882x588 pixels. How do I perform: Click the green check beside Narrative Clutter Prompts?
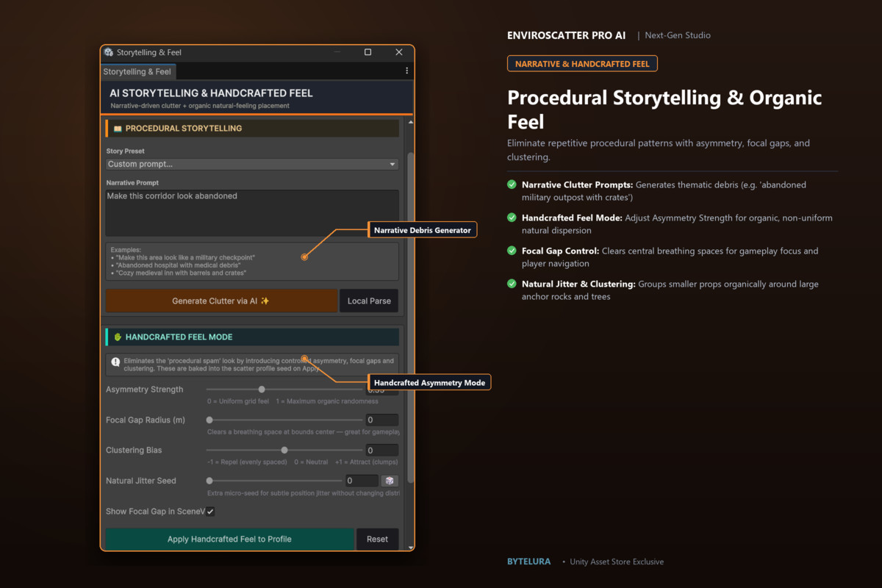tap(512, 185)
